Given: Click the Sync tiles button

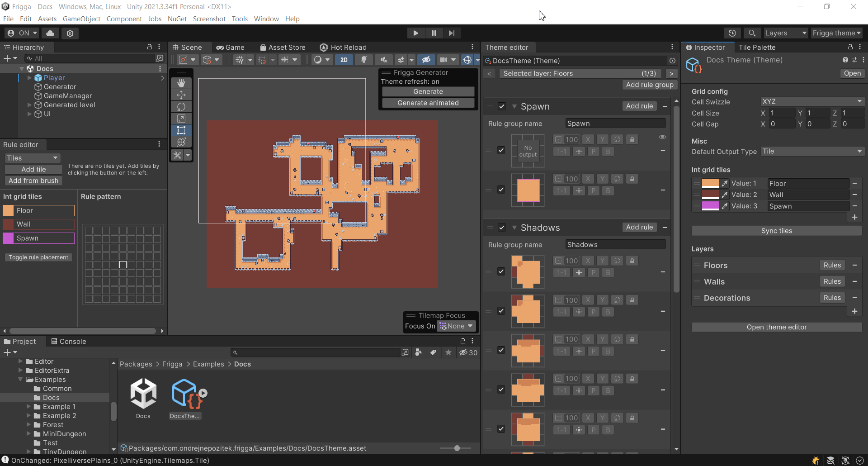Looking at the screenshot, I should click(x=777, y=231).
